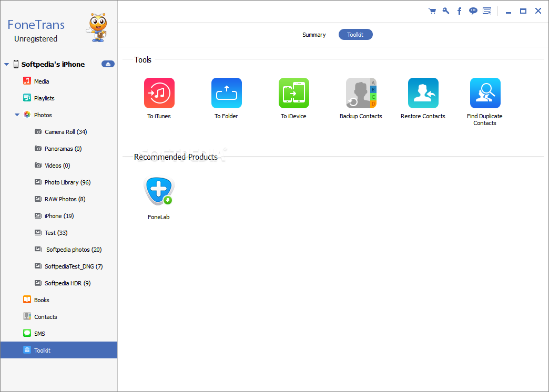Viewport: 549px width, 392px height.
Task: Click the Unregistered status text
Action: coord(36,39)
